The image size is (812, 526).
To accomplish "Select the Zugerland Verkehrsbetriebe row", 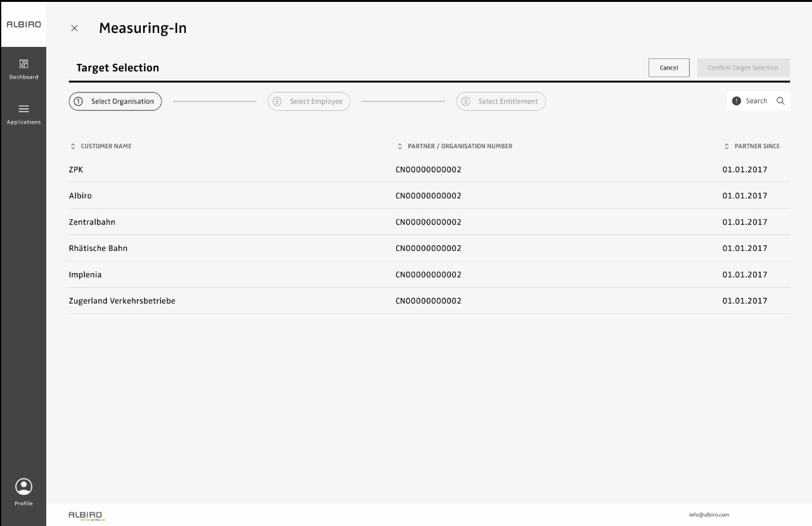I will [x=122, y=300].
